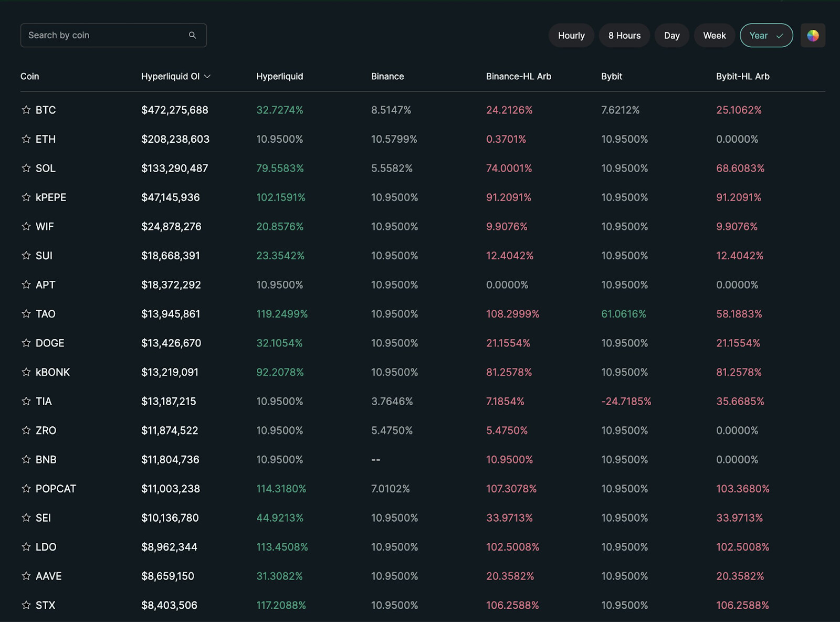This screenshot has height=622, width=840.
Task: Switch to the Hourly view
Action: 571,35
